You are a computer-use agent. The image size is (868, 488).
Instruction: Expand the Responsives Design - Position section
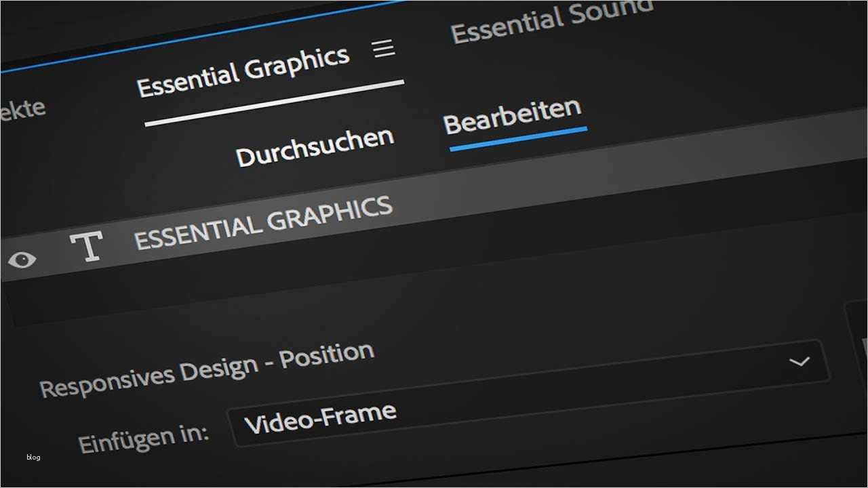pos(799,361)
